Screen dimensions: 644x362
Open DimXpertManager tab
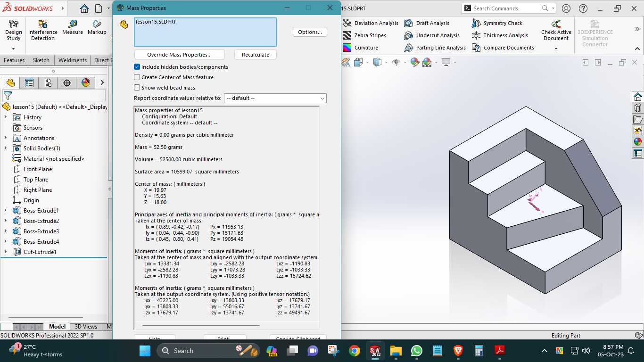[67, 83]
